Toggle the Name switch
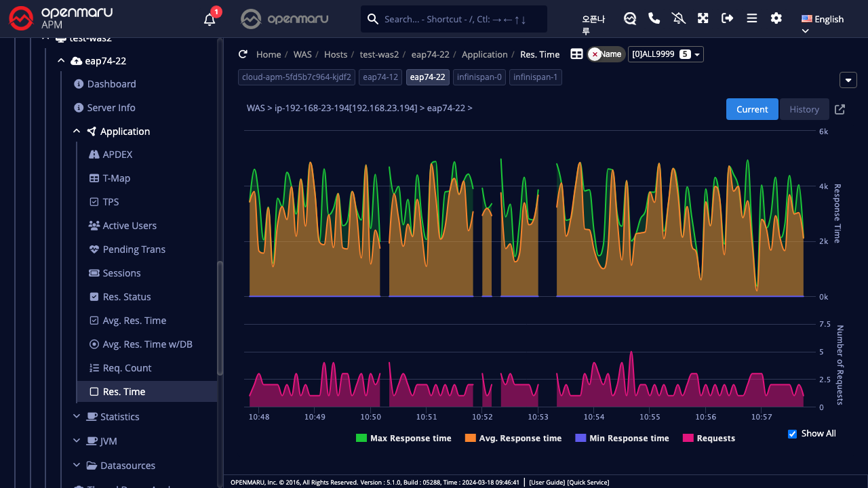This screenshot has height=488, width=868. click(x=606, y=54)
